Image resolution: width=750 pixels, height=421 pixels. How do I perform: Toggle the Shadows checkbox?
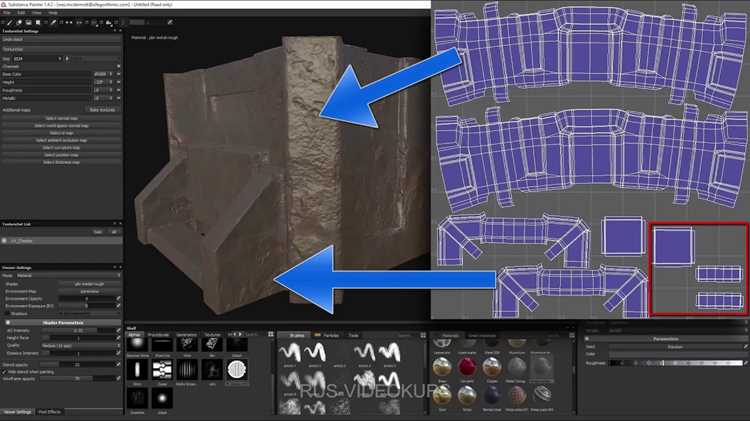pos(8,314)
